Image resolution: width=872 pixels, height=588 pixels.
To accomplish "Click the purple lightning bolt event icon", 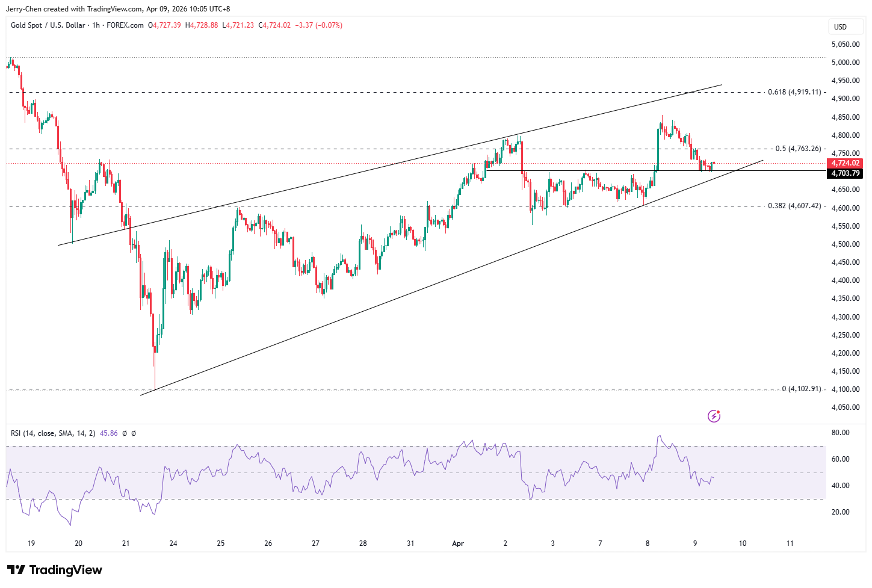I will pyautogui.click(x=714, y=416).
